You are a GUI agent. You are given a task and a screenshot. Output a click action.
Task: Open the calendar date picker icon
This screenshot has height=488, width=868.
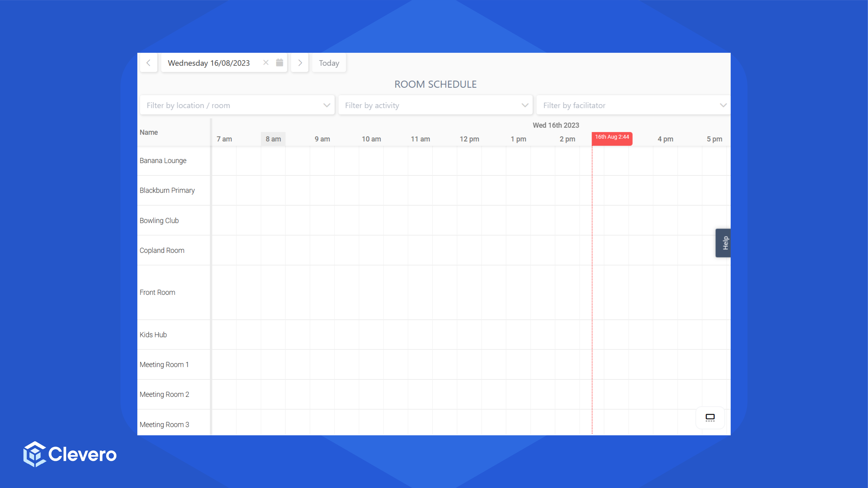279,63
